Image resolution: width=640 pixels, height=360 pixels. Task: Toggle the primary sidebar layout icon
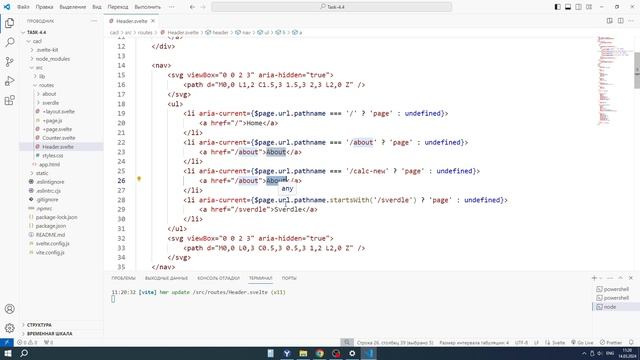point(558,7)
